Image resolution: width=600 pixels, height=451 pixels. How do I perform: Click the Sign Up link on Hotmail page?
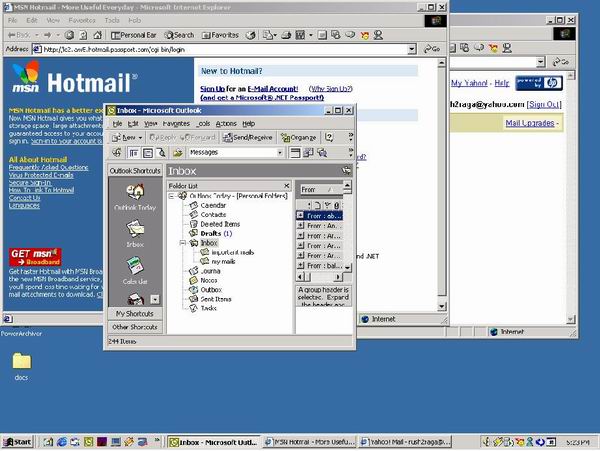point(212,89)
